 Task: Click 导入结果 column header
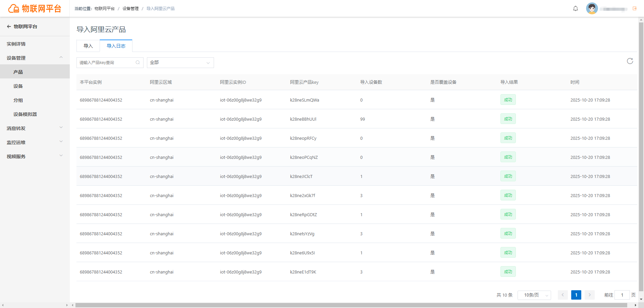click(509, 82)
